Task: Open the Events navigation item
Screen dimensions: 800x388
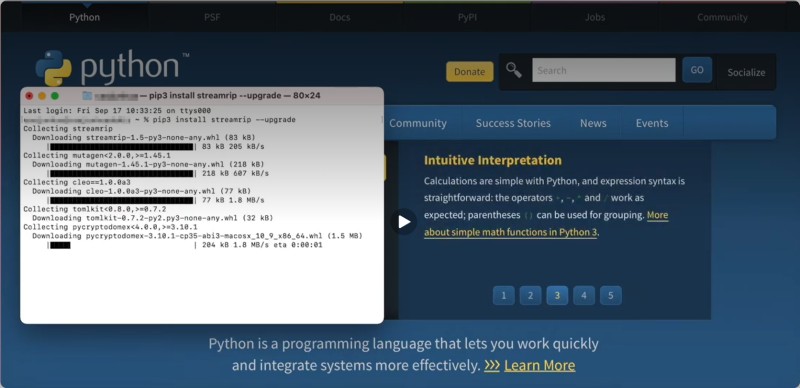Action: [x=652, y=123]
